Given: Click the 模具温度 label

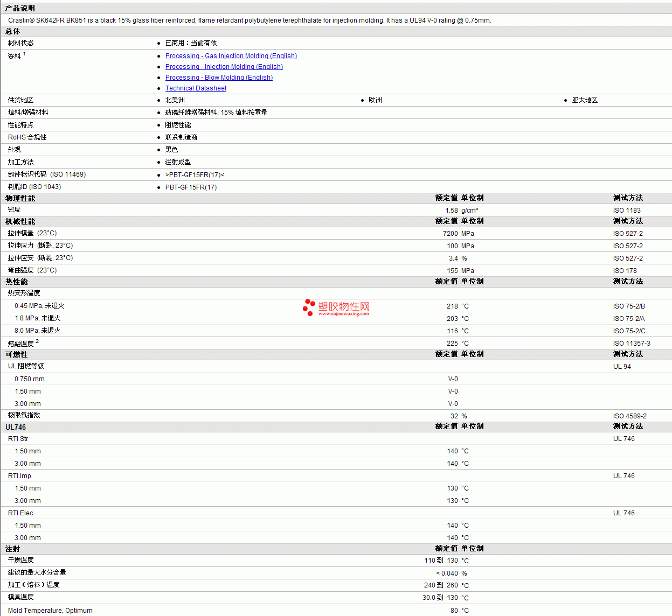Looking at the screenshot, I should (x=20, y=597).
